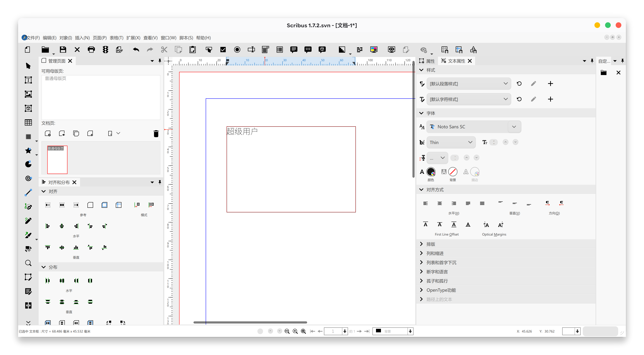Screen dimensions: 644x355
Task: Reset the character style override button
Action: click(x=519, y=99)
